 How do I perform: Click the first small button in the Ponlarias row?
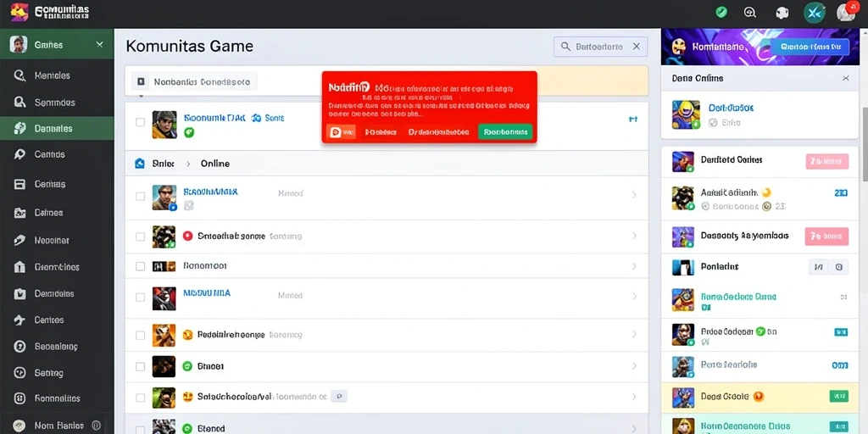coord(818,267)
